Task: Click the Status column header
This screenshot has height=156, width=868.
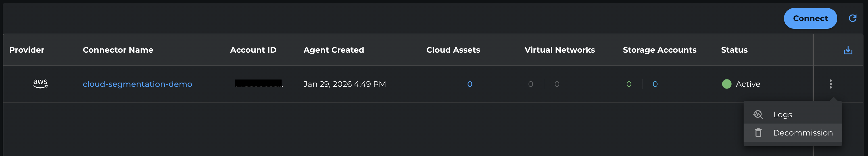Action: point(734,50)
